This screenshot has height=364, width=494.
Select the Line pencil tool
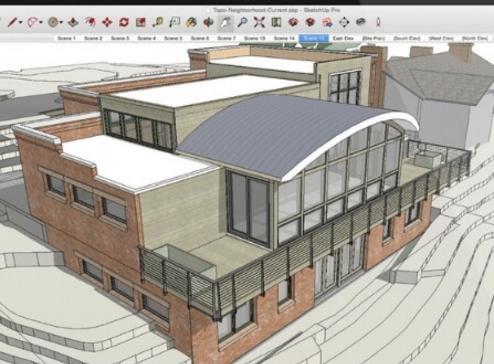13,22
